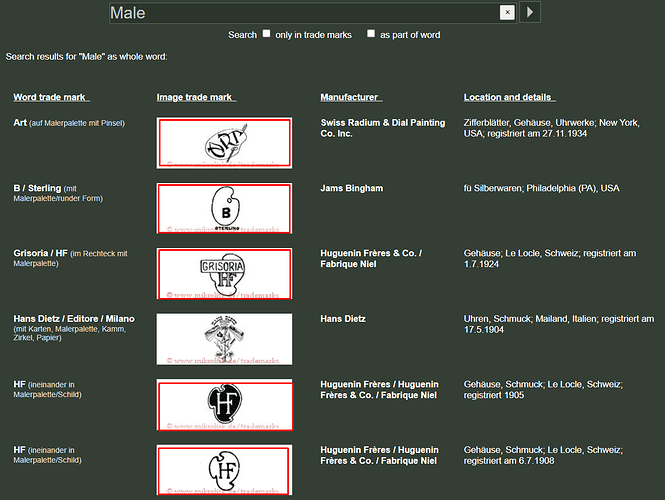Tick the "as part of word" checkbox
This screenshot has width=665, height=500.
[371, 34]
